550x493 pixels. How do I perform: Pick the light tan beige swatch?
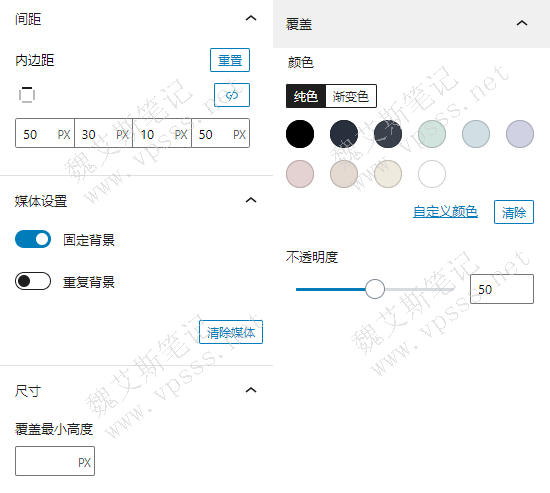pyautogui.click(x=344, y=174)
